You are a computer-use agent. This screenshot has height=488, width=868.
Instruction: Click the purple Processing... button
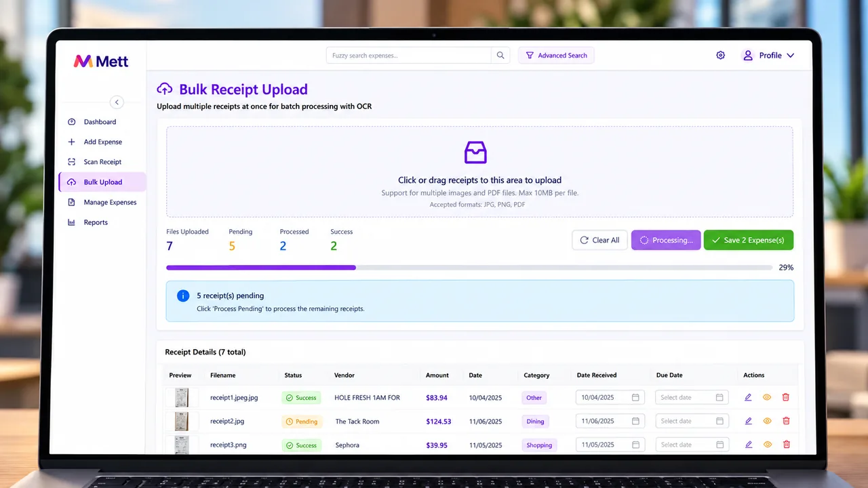[666, 240]
